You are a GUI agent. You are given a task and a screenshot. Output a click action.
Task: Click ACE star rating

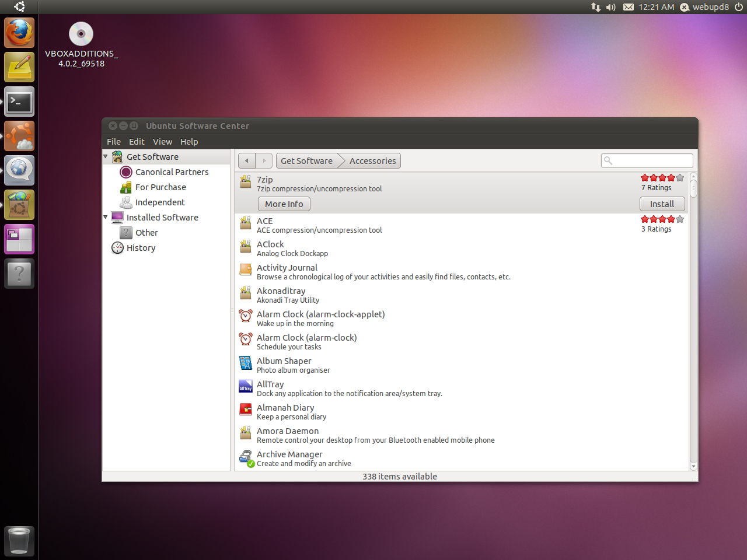click(662, 219)
